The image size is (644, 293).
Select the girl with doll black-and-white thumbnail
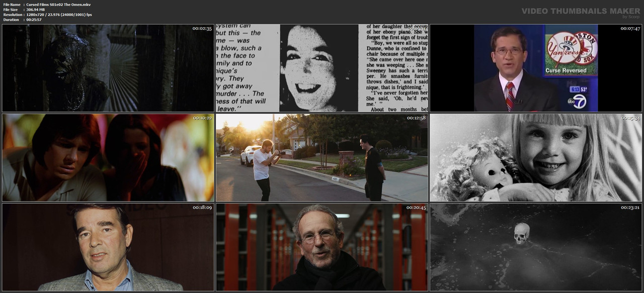coord(536,157)
